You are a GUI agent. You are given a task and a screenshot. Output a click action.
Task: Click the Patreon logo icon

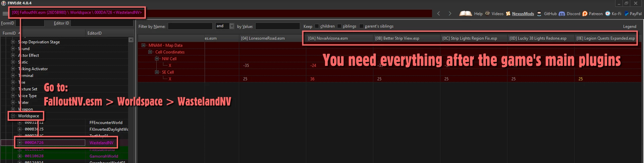coord(585,14)
